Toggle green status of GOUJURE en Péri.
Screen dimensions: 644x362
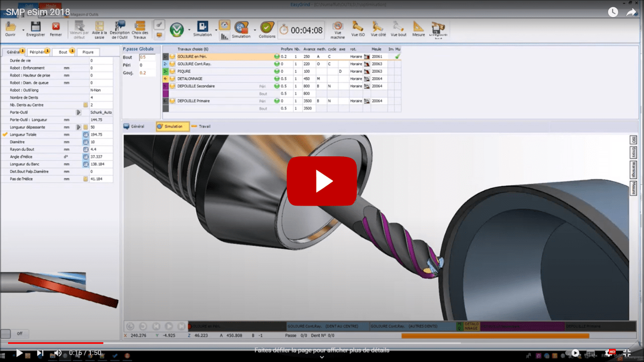tap(277, 57)
